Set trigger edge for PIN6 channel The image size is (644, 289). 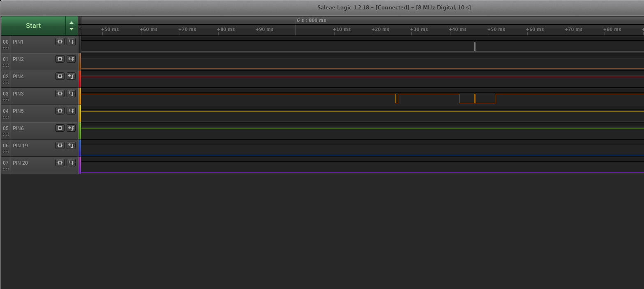tap(71, 128)
